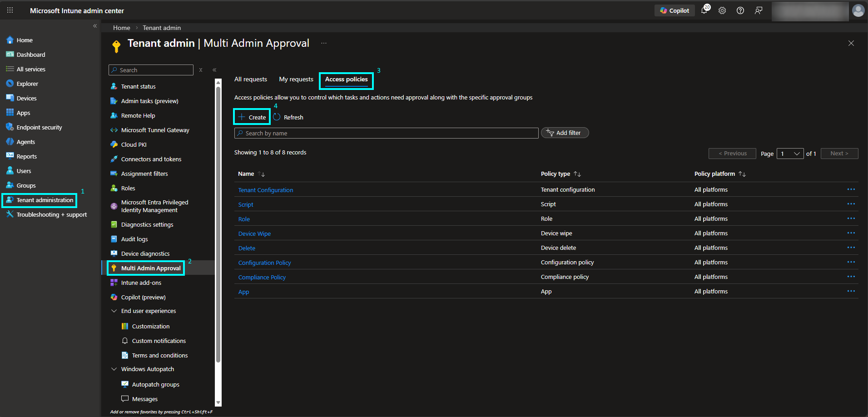Click the Search by name field
Image resolution: width=868 pixels, height=417 pixels.
[387, 133]
